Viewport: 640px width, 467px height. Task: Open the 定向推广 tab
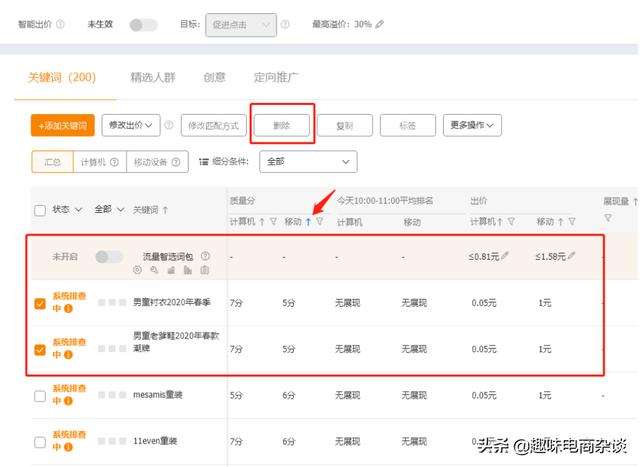[276, 77]
